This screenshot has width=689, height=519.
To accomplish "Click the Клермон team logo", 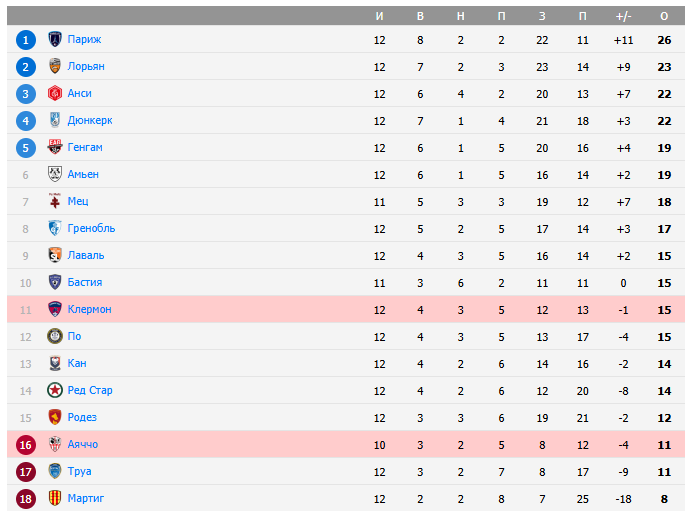I will pyautogui.click(x=55, y=309).
